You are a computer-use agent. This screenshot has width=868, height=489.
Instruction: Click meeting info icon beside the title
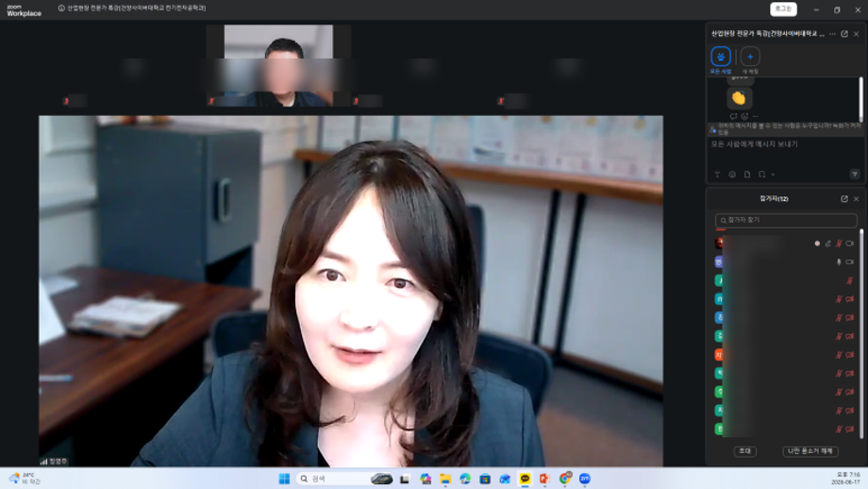tap(61, 8)
